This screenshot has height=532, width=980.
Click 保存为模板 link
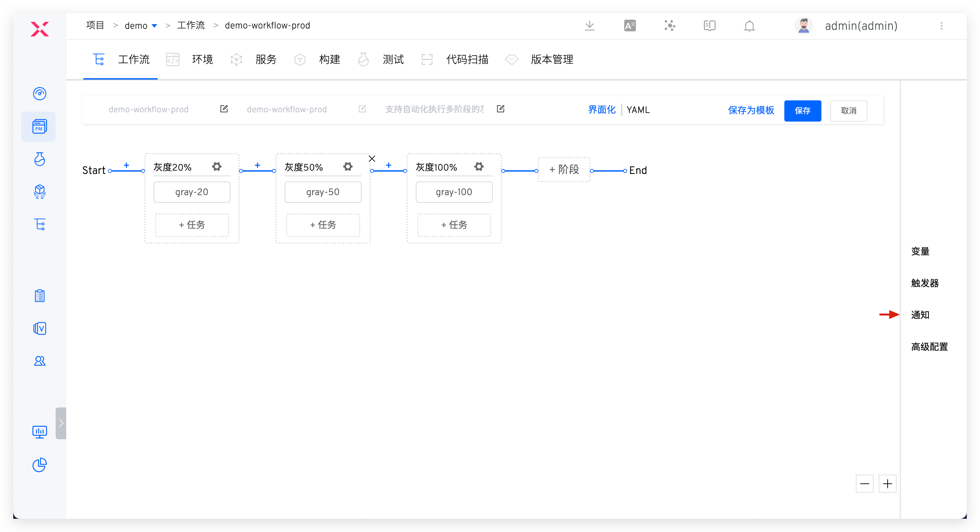pos(751,110)
